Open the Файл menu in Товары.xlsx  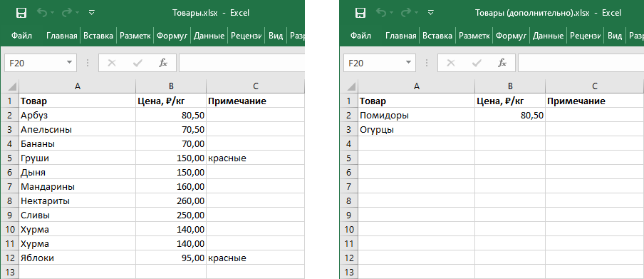[22, 36]
